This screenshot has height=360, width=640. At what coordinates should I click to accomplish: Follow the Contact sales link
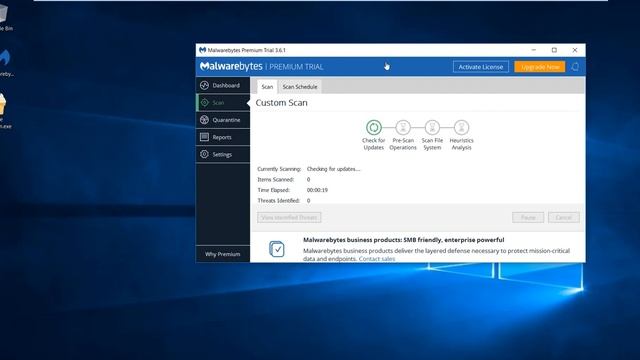(377, 259)
